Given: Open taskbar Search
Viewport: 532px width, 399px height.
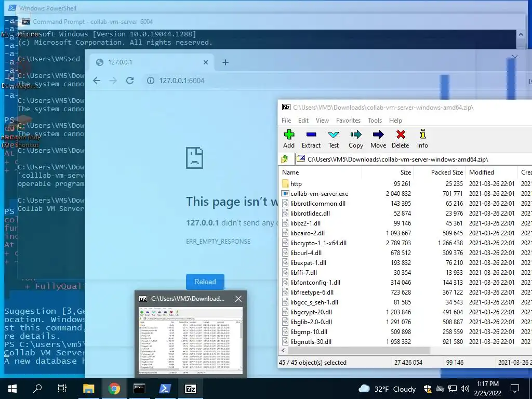Looking at the screenshot, I should (x=37, y=389).
